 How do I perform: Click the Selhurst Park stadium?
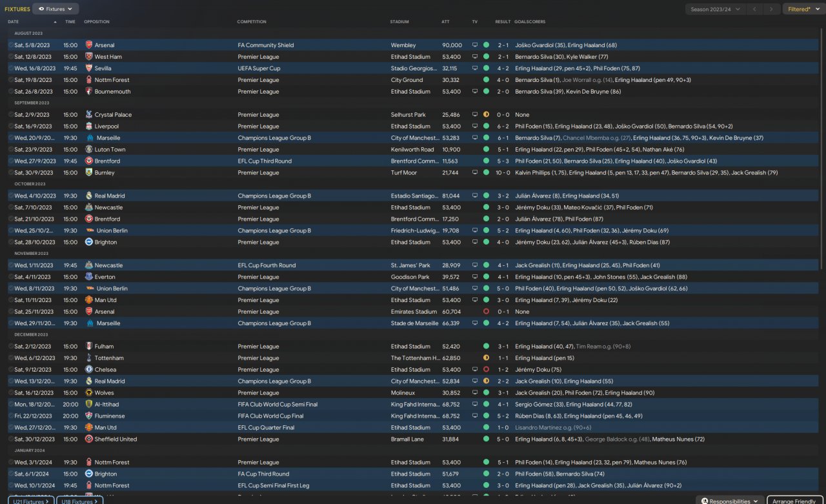408,115
